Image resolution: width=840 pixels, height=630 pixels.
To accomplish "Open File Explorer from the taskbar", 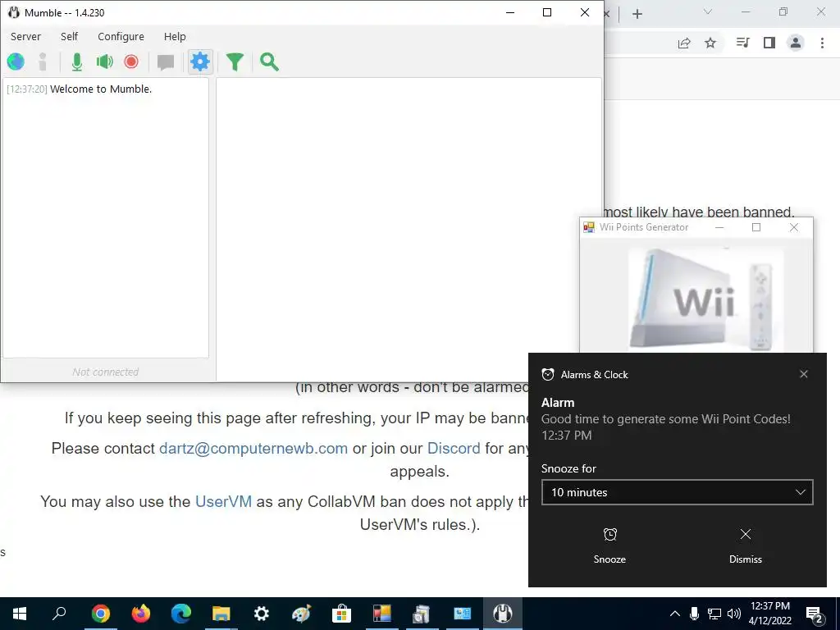I will pyautogui.click(x=221, y=614).
